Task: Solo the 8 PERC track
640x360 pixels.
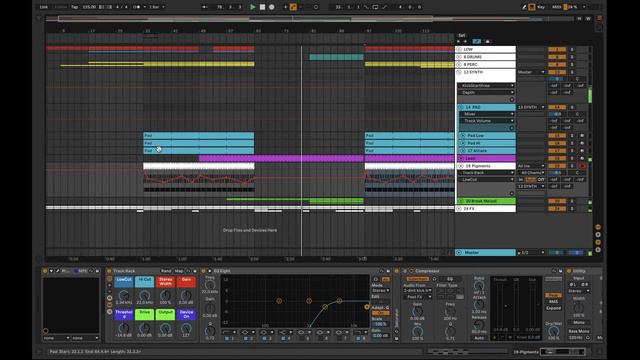Action: 572,64
